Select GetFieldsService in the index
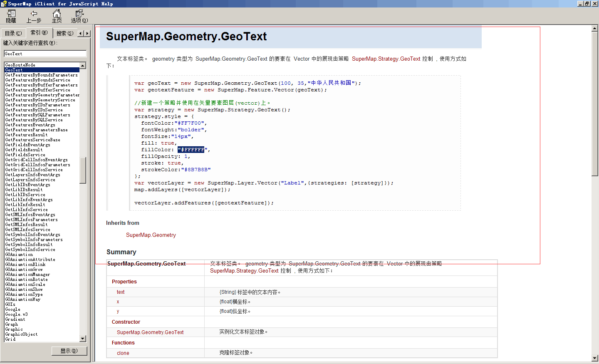The height and width of the screenshot is (364, 599). click(x=25, y=155)
